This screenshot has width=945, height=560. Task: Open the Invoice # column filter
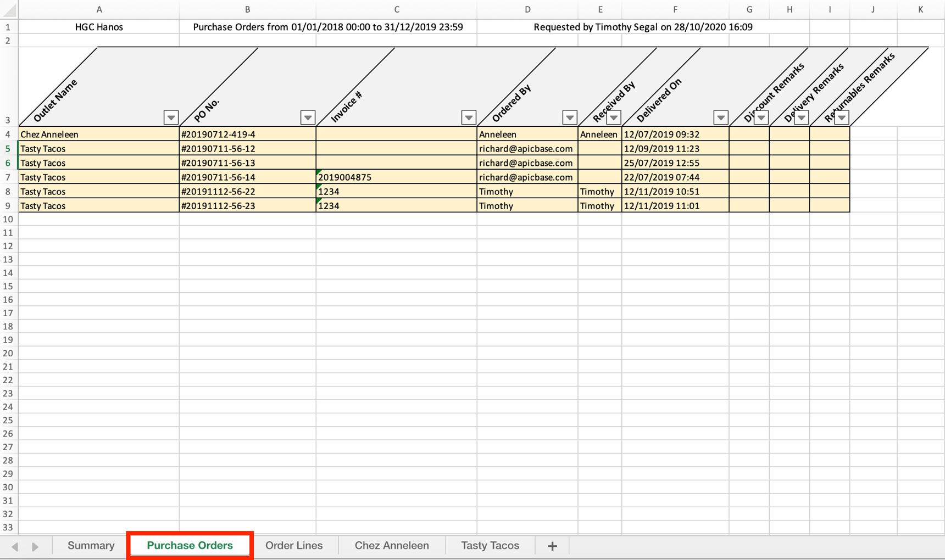click(469, 117)
